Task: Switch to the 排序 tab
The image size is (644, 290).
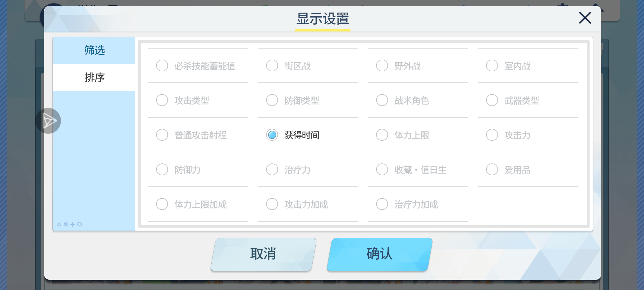Action: tap(94, 78)
